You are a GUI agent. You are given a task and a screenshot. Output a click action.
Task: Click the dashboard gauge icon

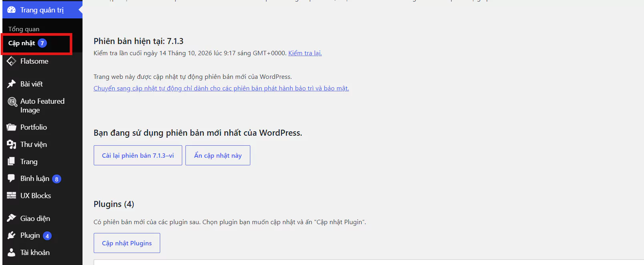coord(12,10)
